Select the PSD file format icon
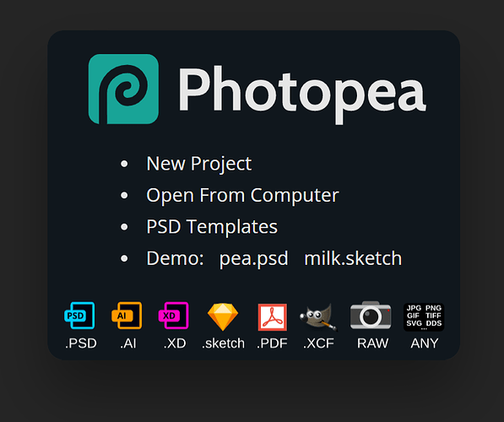Viewport: 504px width, 422px height. click(79, 316)
